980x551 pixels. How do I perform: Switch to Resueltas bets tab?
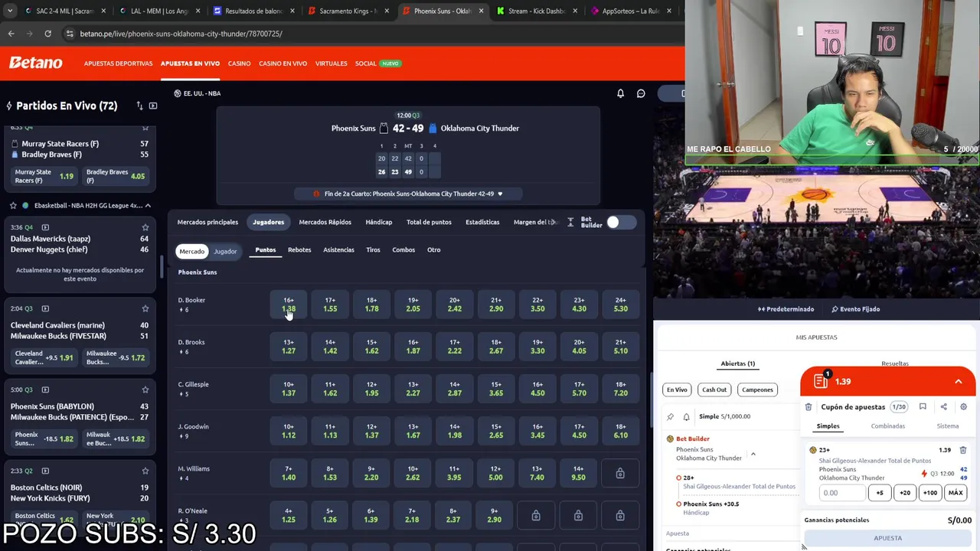tap(894, 364)
